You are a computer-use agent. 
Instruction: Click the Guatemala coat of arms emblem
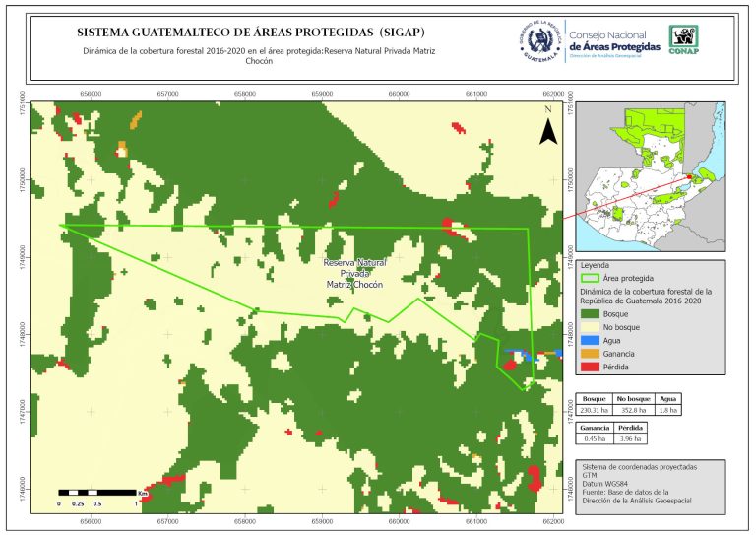(540, 40)
